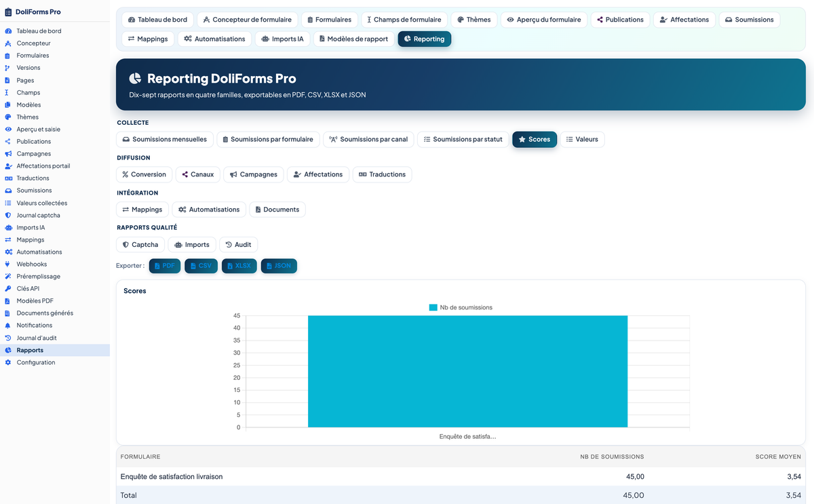Click the Enquête de satisfaction livraison row

point(461,477)
